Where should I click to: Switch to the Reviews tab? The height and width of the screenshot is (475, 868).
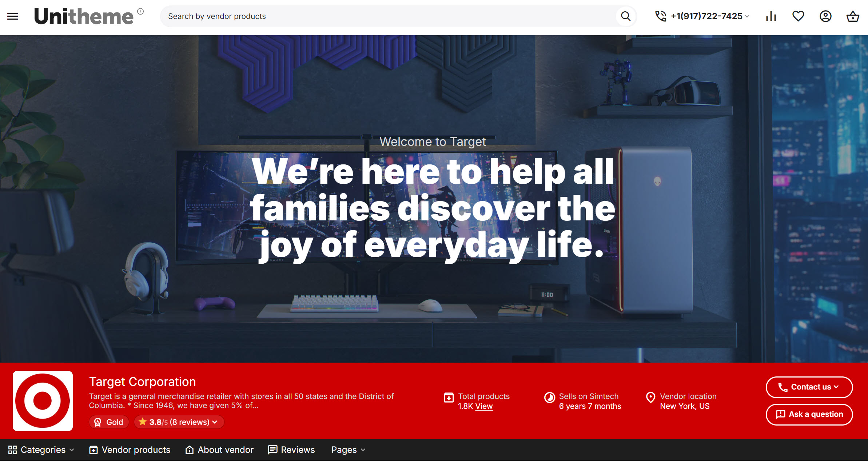291,450
